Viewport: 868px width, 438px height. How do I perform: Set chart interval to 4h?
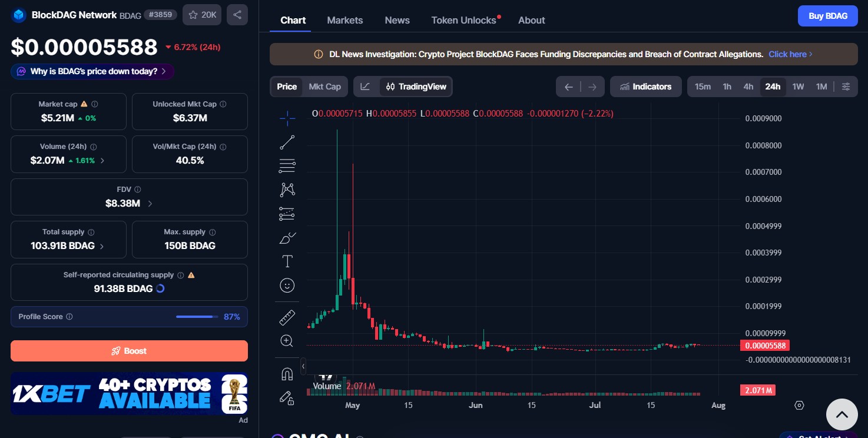(748, 87)
